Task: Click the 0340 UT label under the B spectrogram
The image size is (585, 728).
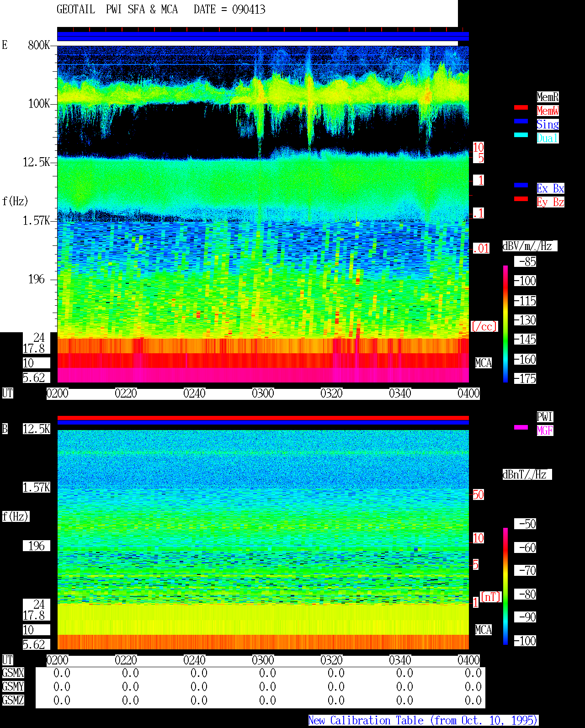Action: (400, 660)
